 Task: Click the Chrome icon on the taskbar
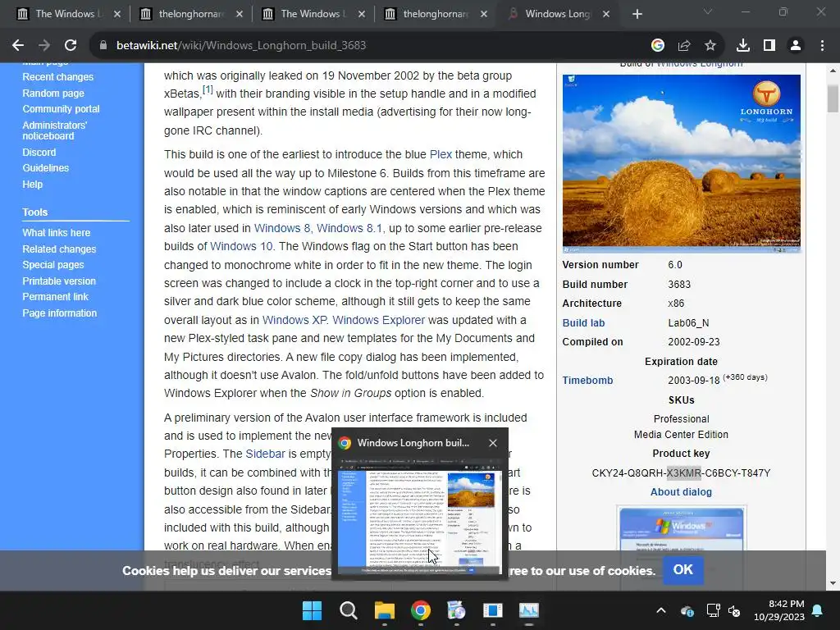pyautogui.click(x=421, y=610)
